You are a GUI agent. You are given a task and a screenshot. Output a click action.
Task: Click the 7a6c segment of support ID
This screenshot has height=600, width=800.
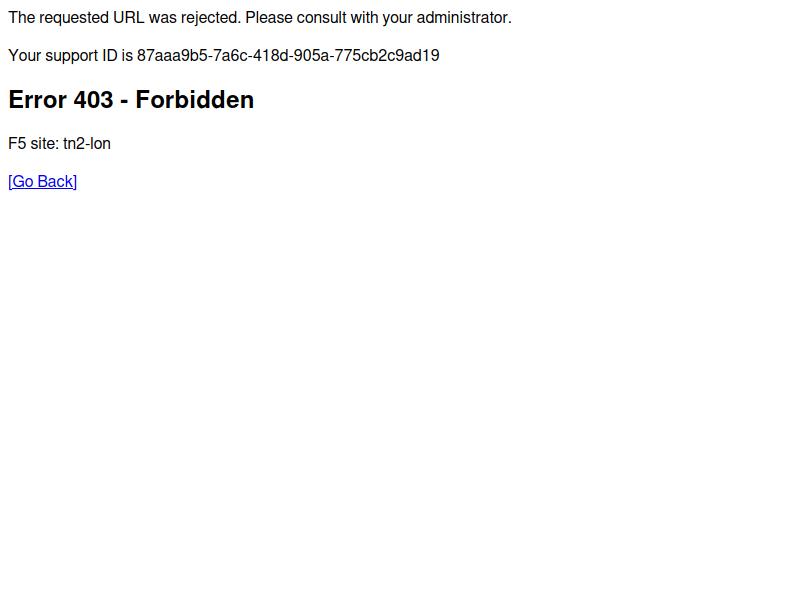tap(230, 55)
